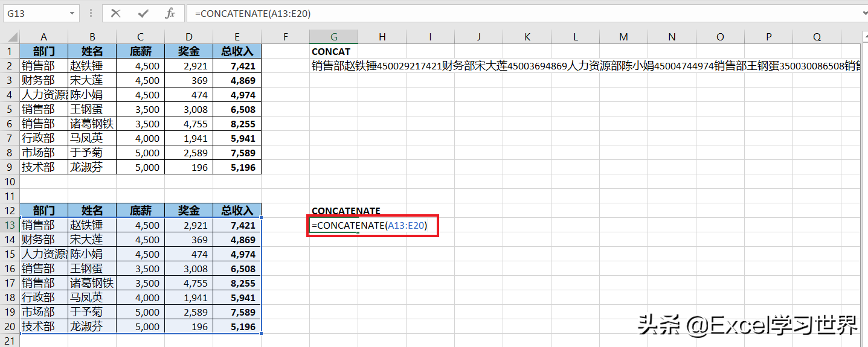Screen dimensions: 868x347
Task: Select total 7,421 in row 2
Action: point(237,66)
